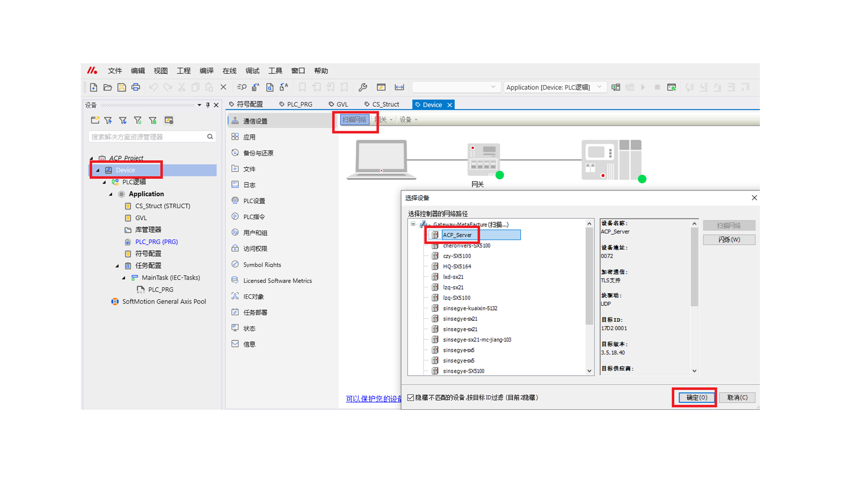Pin the 设备 panel with pushpin icon

[208, 105]
